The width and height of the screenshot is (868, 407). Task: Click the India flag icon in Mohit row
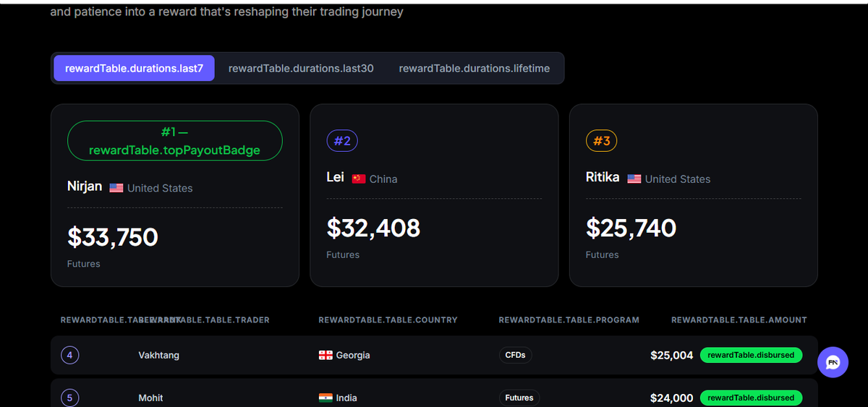[325, 398]
